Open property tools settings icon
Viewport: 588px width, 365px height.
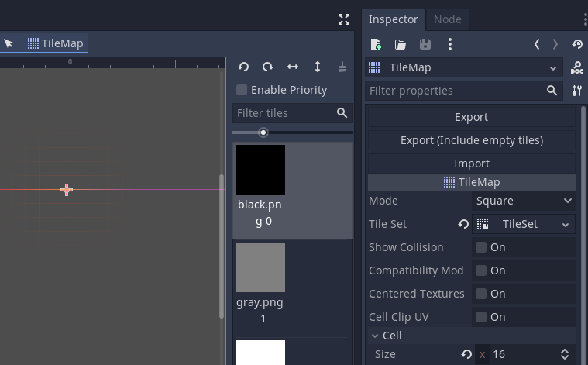click(x=576, y=91)
